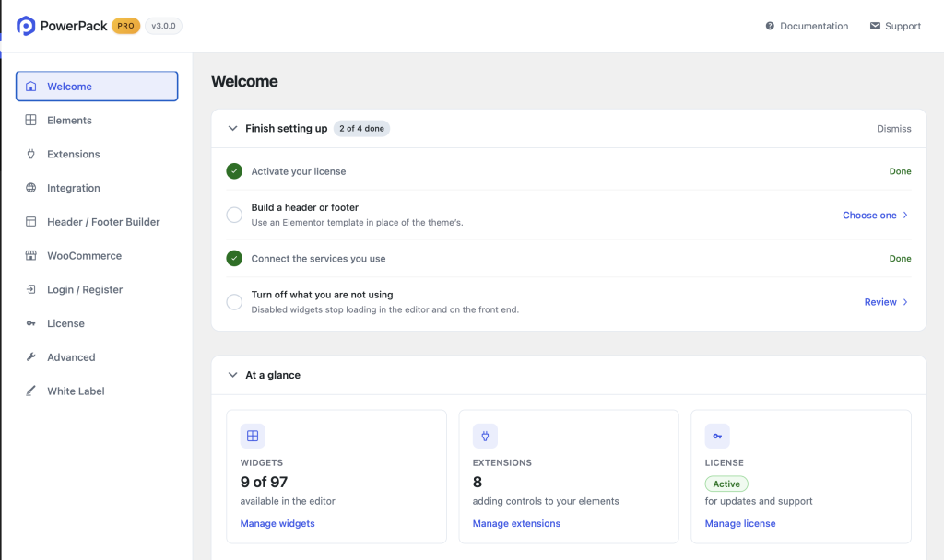Click the At a glance title

point(273,375)
